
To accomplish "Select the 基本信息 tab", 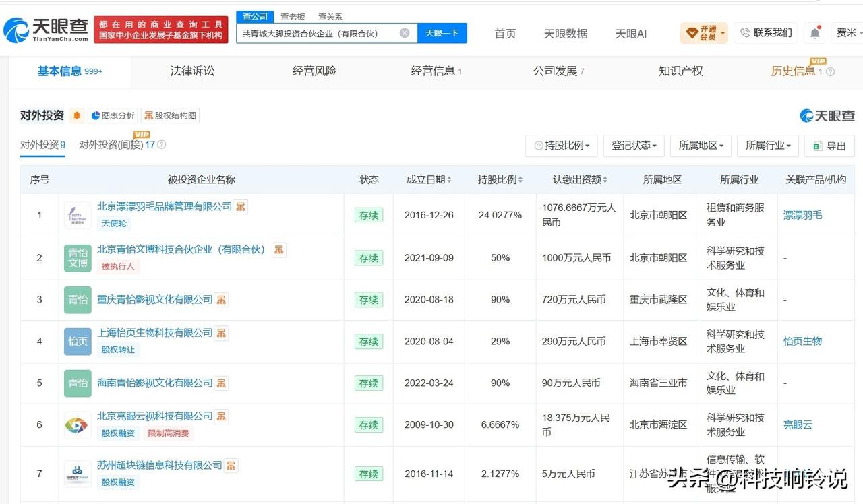I will tap(70, 71).
